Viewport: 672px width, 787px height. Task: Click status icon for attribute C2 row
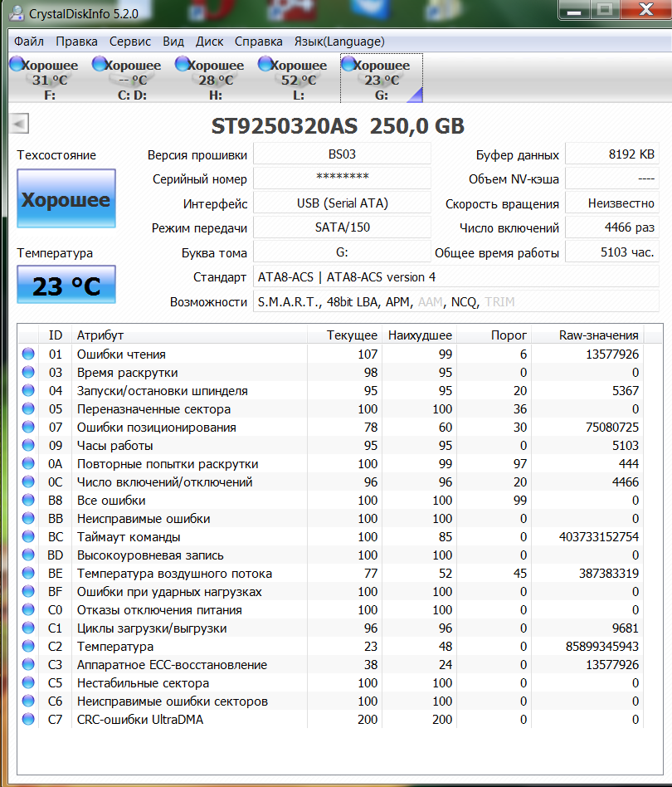(x=28, y=646)
